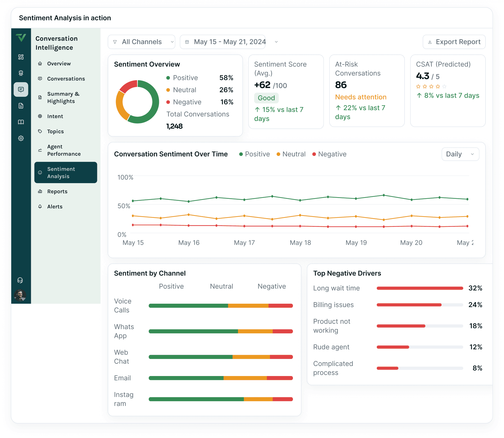Click the Web Chat sentiment bar

[221, 357]
